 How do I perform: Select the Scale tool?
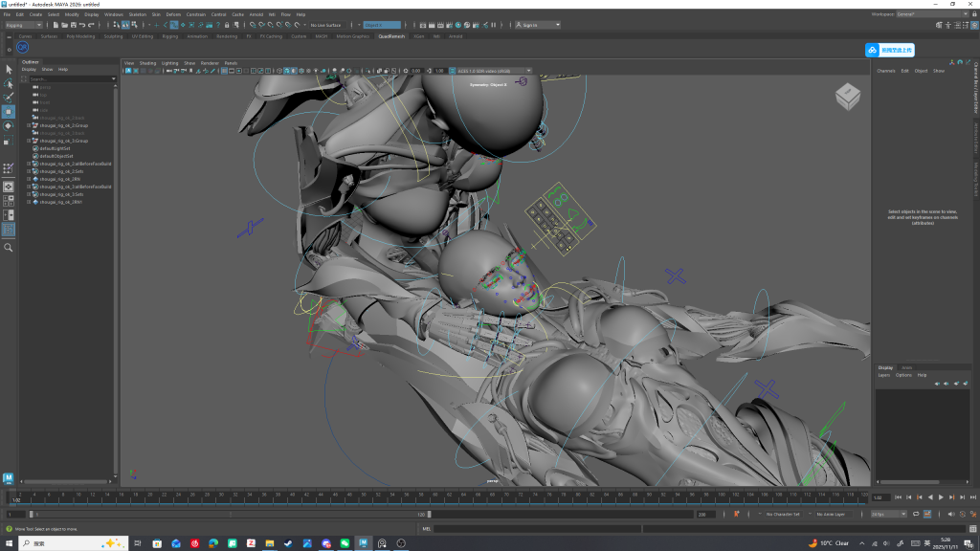click(x=9, y=142)
